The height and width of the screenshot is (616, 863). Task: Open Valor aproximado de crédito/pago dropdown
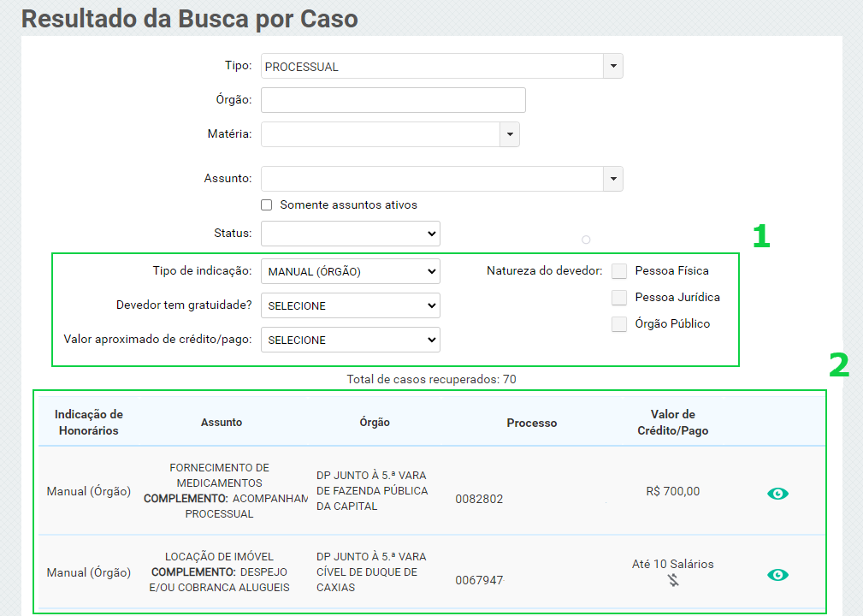[x=350, y=340]
